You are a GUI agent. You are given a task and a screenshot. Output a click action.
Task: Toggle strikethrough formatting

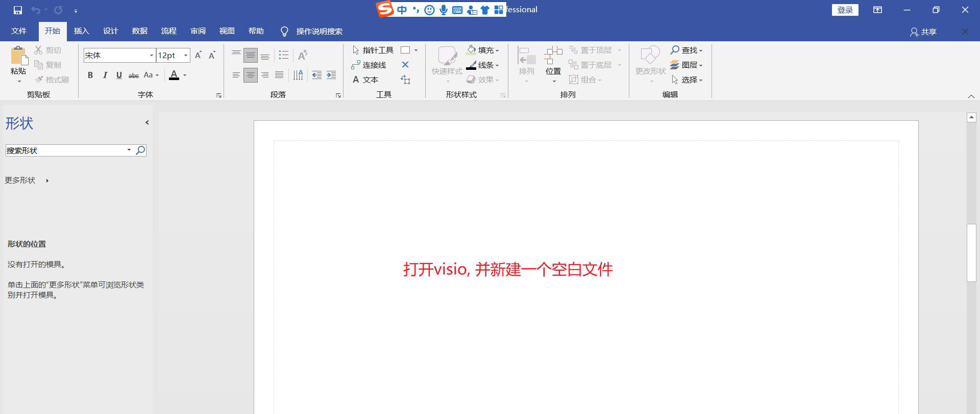133,75
